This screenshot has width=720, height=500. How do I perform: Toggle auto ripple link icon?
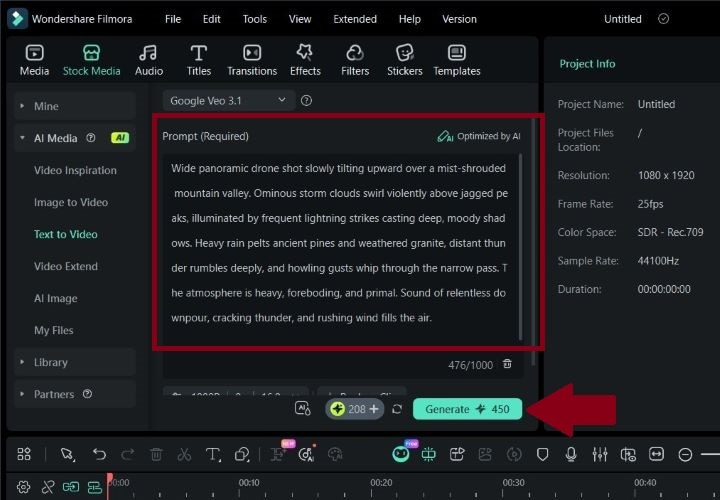click(71, 487)
